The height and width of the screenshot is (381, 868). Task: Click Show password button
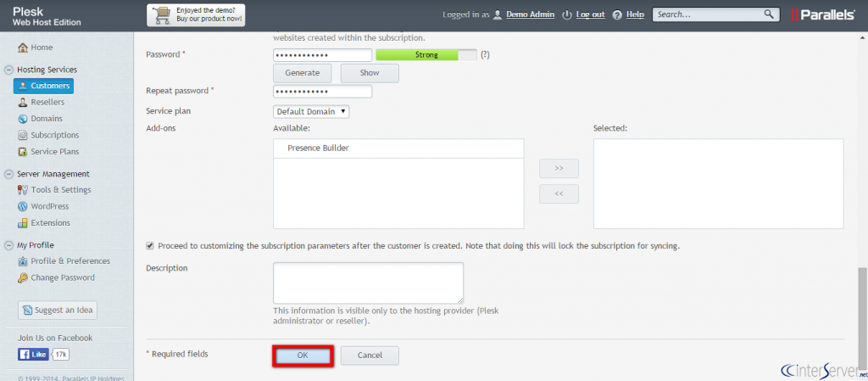point(370,73)
